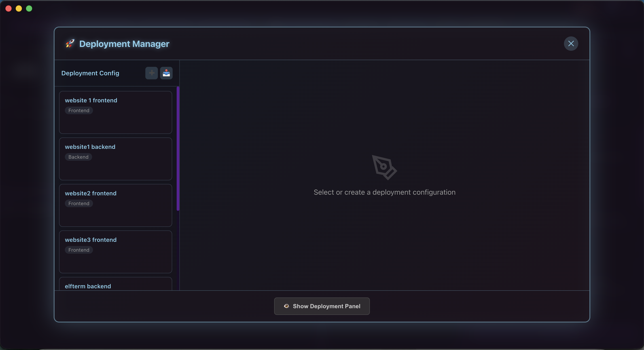644x350 pixels.
Task: Select the elfterm backend configuration
Action: (x=116, y=286)
